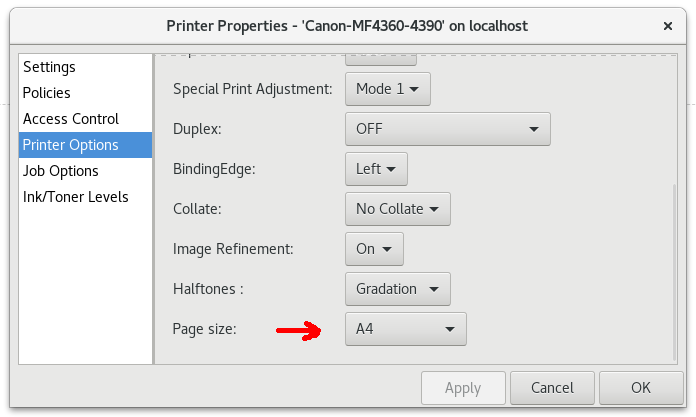Click the Page size label
Viewport: 696px width, 417px height.
[x=204, y=329]
